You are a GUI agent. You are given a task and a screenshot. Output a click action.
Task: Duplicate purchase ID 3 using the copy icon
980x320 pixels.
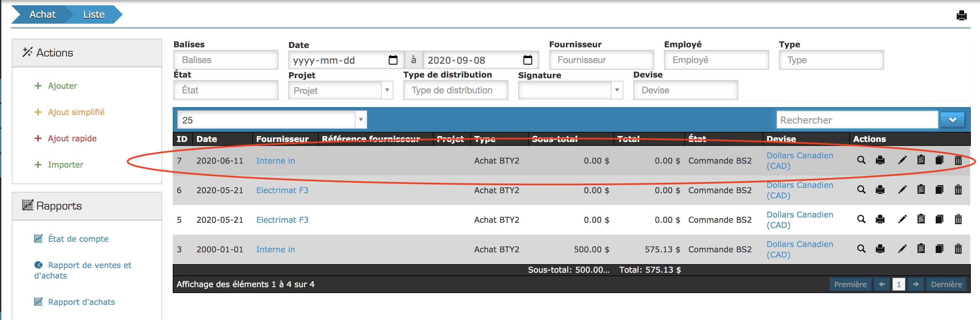tap(939, 249)
